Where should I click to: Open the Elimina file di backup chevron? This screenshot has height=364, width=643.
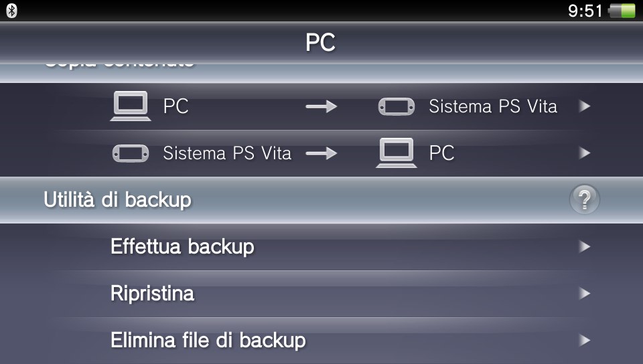584,340
